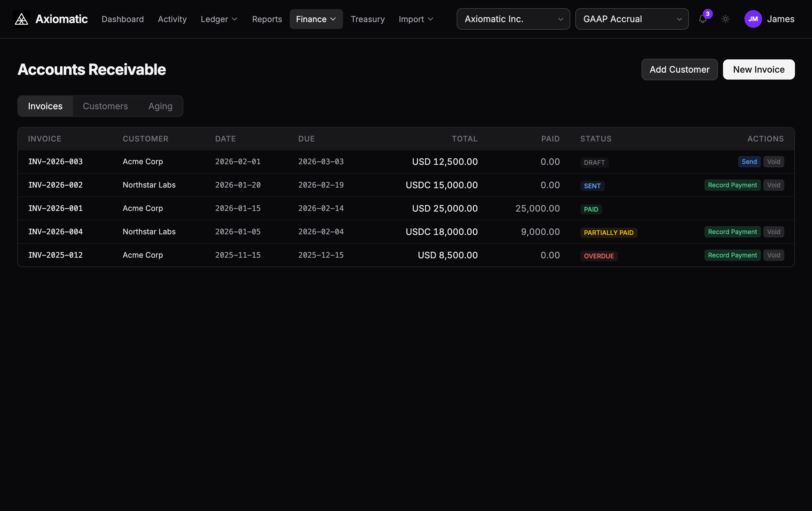This screenshot has height=511, width=812.
Task: Click the JM avatar icon
Action: [x=753, y=19]
